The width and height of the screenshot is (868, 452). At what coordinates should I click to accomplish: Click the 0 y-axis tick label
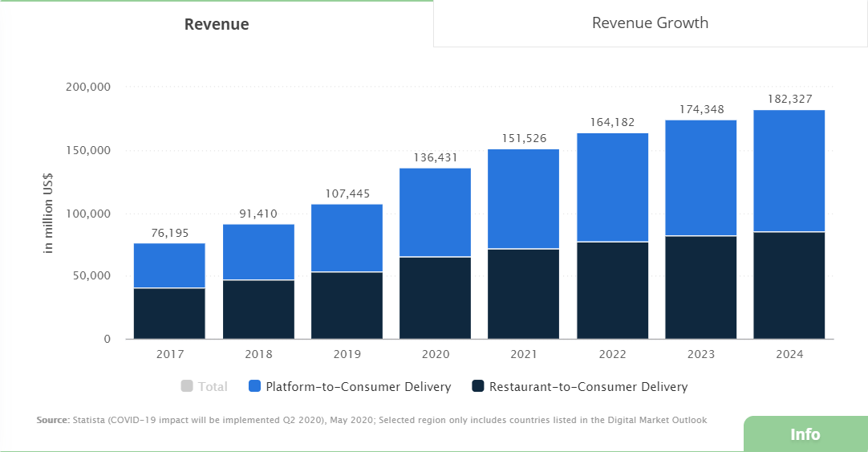(x=107, y=339)
